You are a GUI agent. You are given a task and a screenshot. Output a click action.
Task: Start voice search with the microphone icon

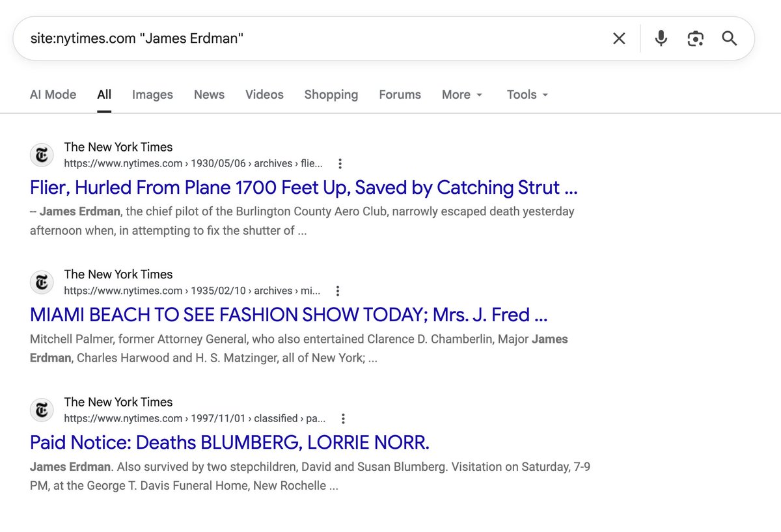(x=661, y=38)
